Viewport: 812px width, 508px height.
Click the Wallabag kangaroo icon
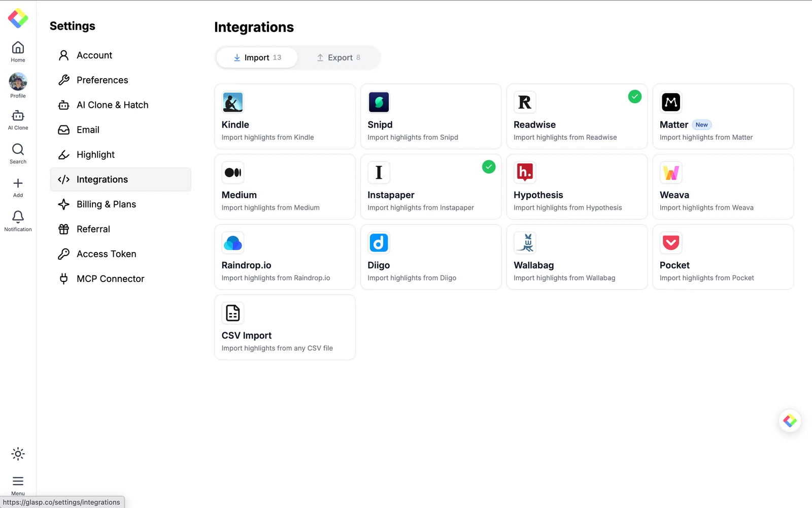[525, 243]
